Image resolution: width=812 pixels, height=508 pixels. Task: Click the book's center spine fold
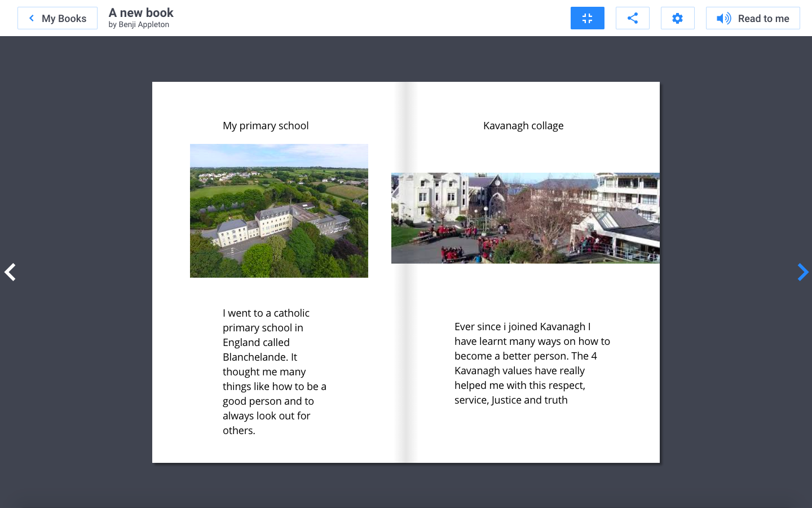click(x=405, y=272)
